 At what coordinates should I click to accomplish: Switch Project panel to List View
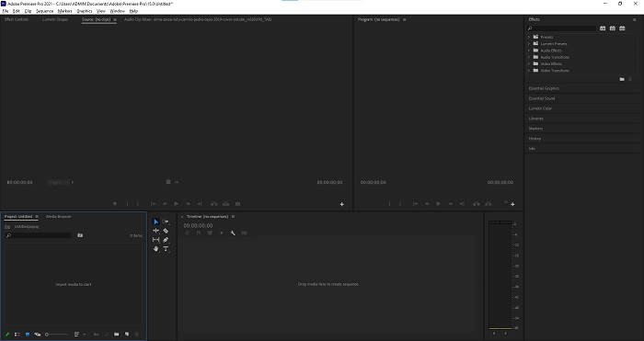click(x=17, y=335)
